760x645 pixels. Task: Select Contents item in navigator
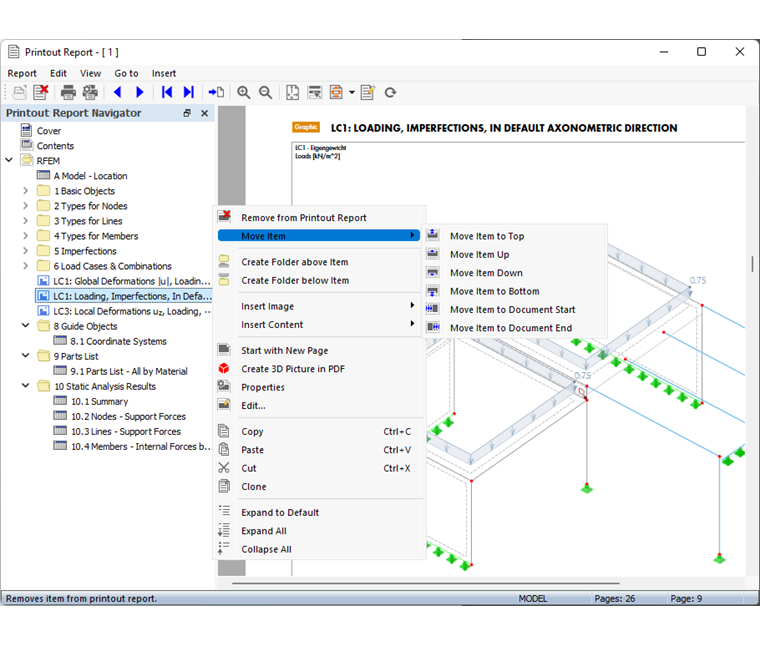click(55, 145)
